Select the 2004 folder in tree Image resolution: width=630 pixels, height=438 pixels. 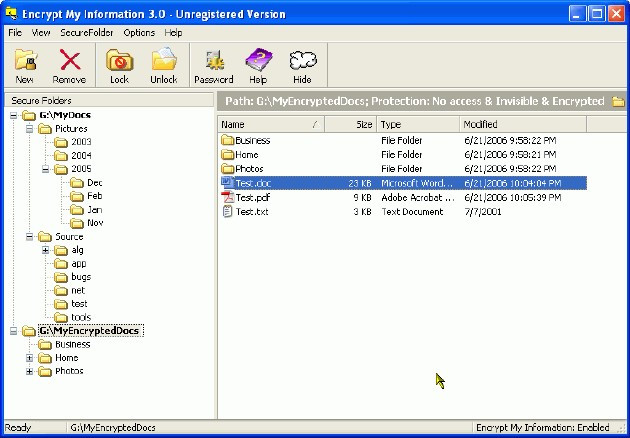point(81,156)
